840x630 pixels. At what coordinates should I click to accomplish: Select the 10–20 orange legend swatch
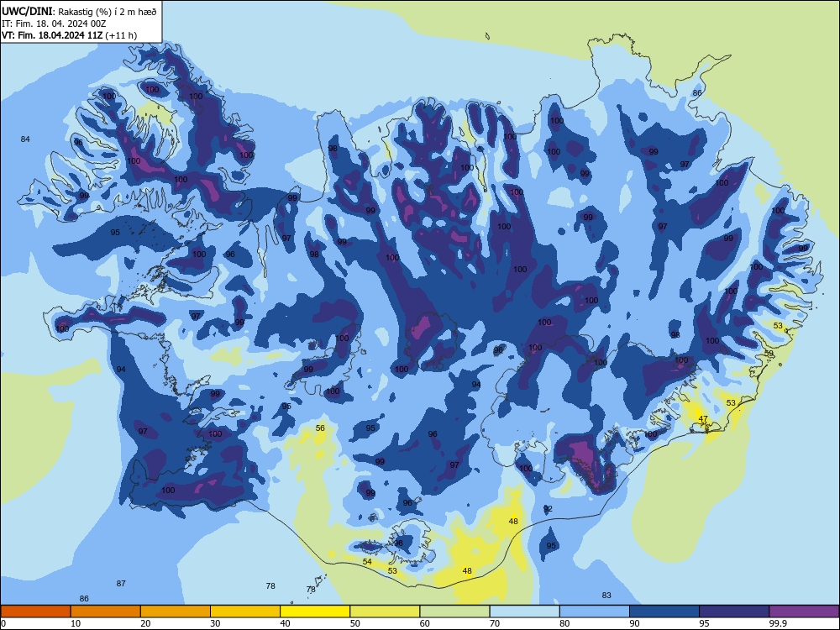(x=106, y=612)
